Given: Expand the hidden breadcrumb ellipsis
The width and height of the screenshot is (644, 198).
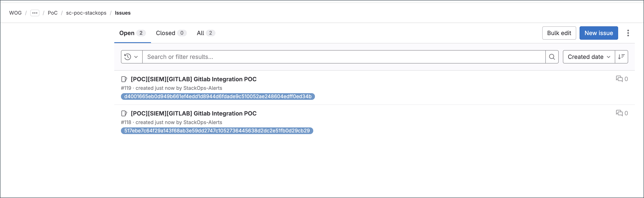Looking at the screenshot, I should (35, 13).
